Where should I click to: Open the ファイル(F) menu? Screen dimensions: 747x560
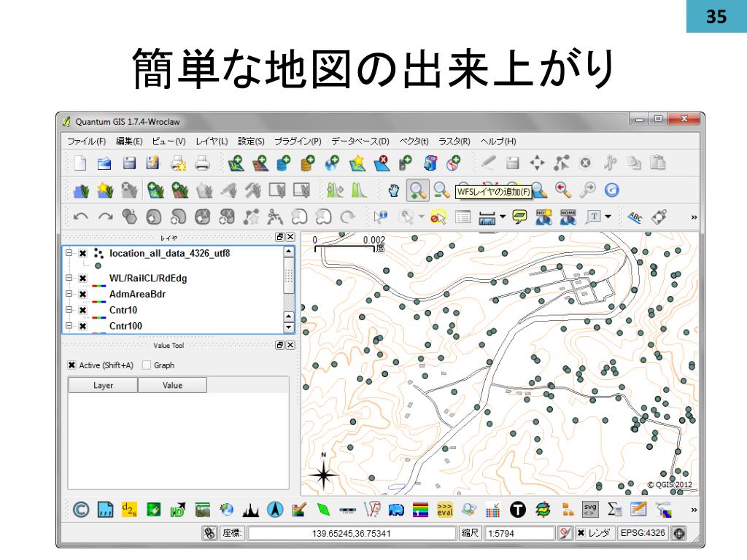86,141
